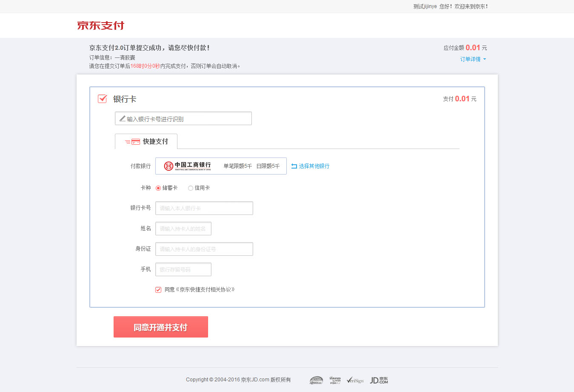
Task: Toggle the 银行卡 payment method checkbox
Action: point(103,99)
